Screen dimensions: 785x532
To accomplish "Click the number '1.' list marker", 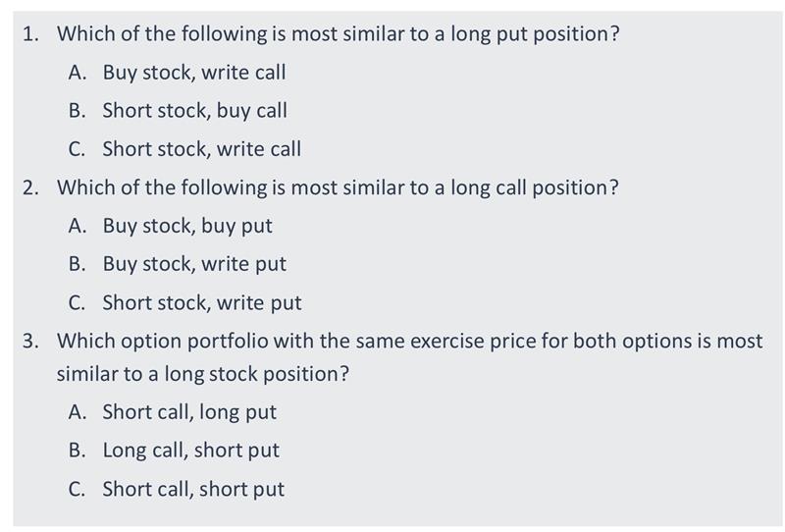I will pyautogui.click(x=31, y=34).
